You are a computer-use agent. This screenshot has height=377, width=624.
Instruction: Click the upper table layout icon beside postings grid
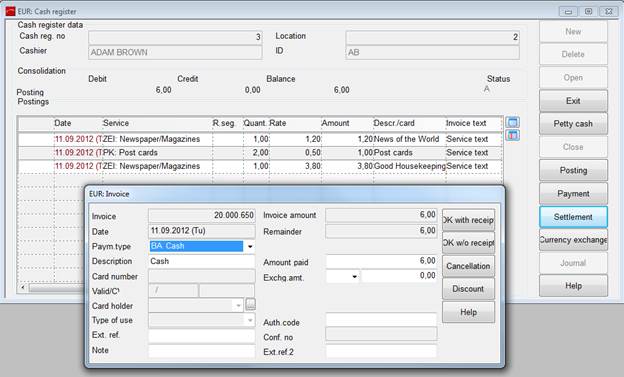tap(512, 122)
